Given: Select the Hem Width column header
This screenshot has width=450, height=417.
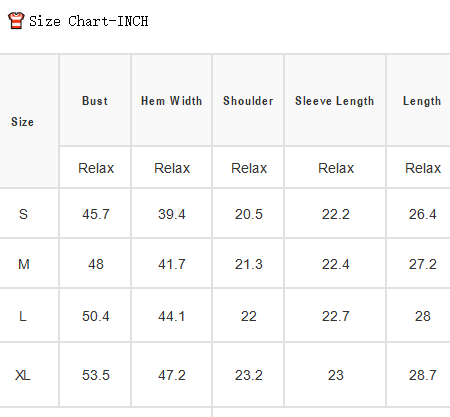Looking at the screenshot, I should coord(172,101).
